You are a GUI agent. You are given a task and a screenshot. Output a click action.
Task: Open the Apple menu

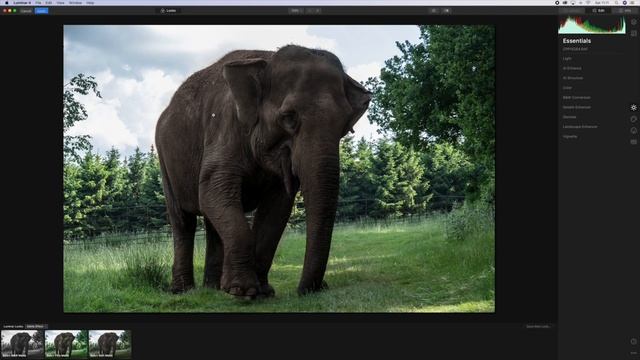[6, 2]
